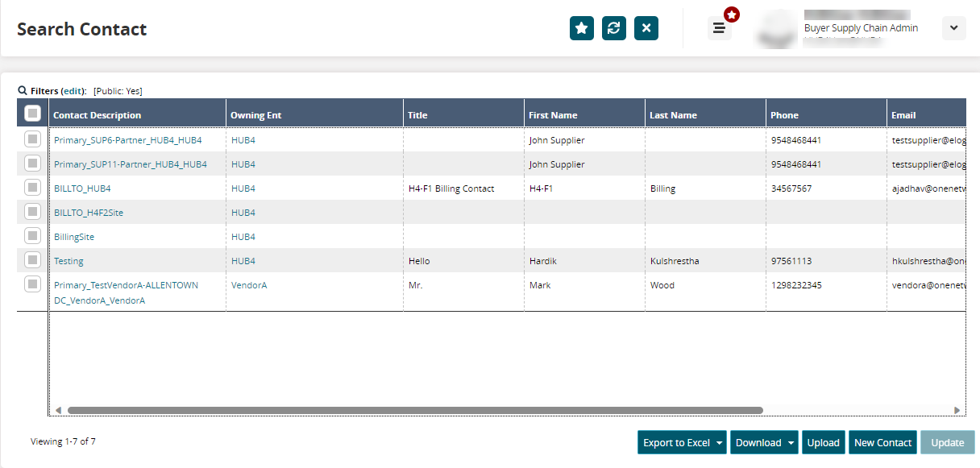Click the user avatar image

[778, 29]
